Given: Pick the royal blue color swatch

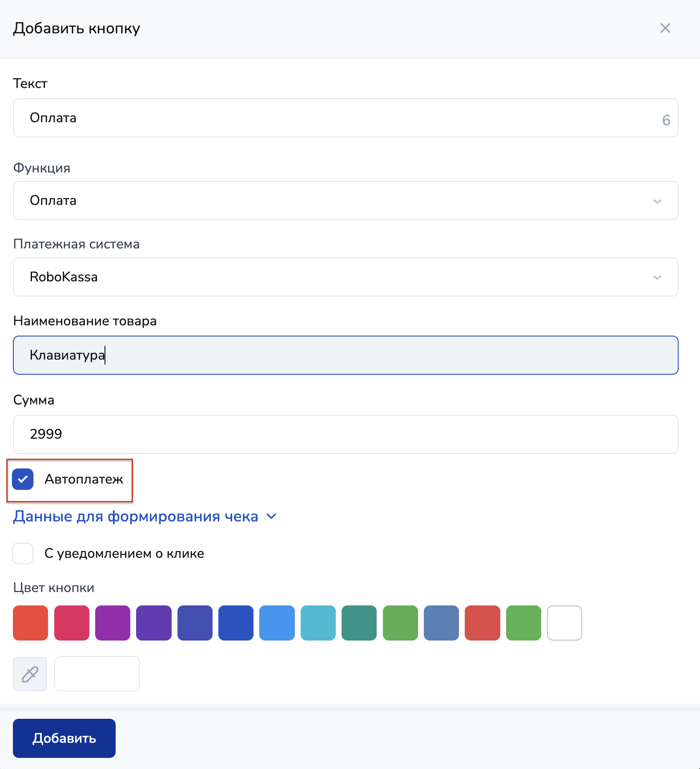Looking at the screenshot, I should (x=236, y=623).
